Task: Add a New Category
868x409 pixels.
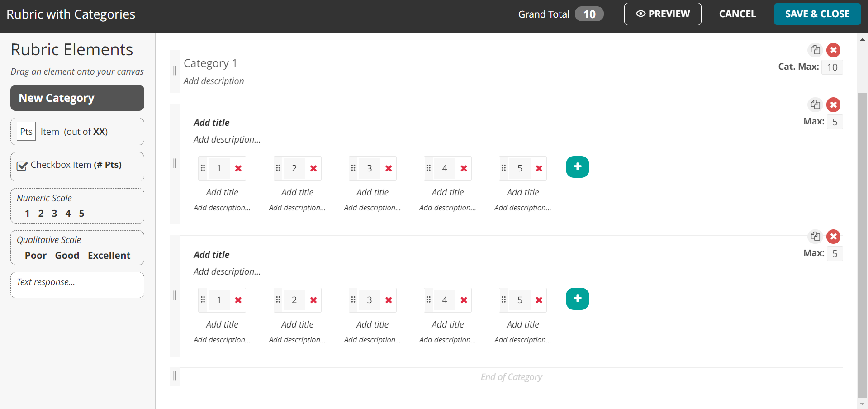Action: tap(77, 97)
